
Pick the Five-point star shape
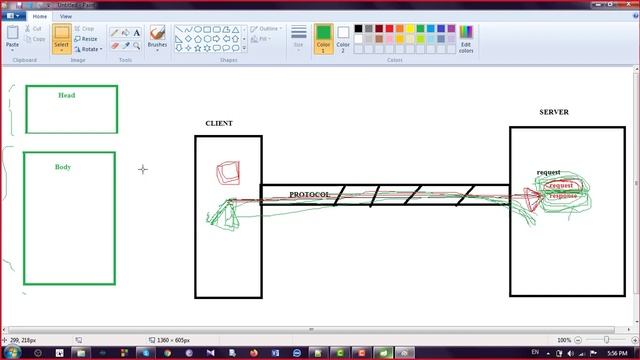pyautogui.click(x=198, y=48)
